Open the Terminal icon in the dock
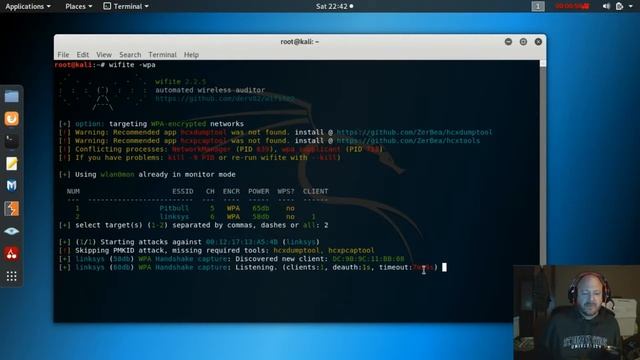The width and height of the screenshot is (640, 360). (x=11, y=141)
